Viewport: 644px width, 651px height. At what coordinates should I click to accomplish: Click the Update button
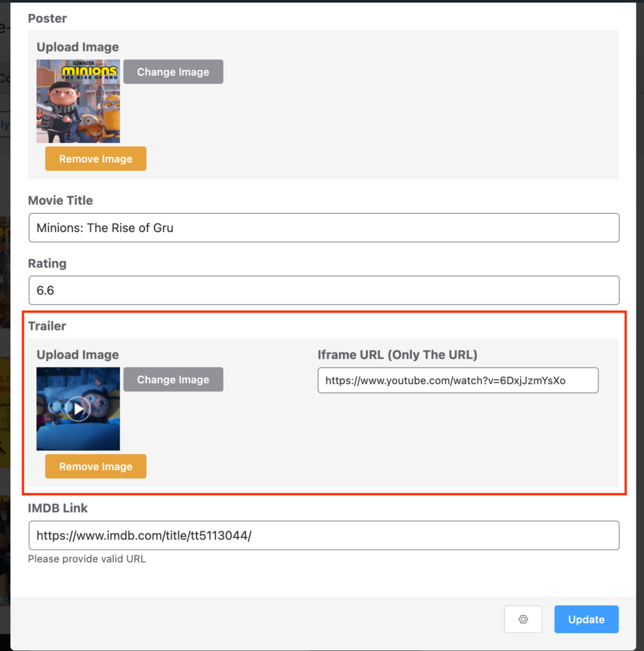point(586,619)
